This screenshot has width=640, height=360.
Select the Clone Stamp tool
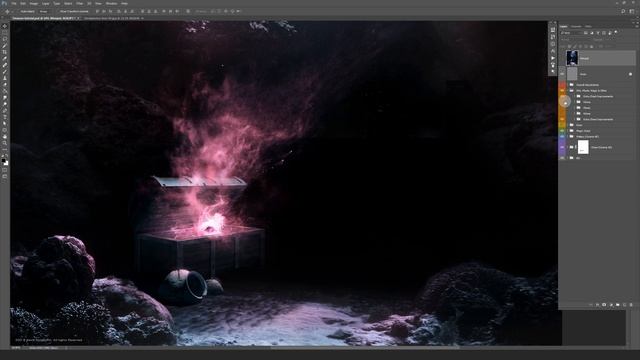click(5, 78)
